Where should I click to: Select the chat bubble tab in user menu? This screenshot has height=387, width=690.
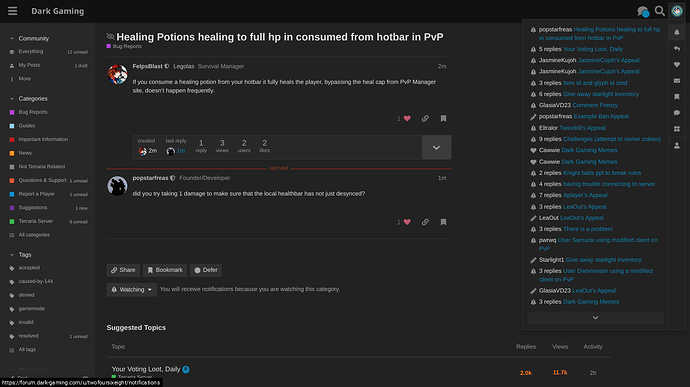click(677, 113)
